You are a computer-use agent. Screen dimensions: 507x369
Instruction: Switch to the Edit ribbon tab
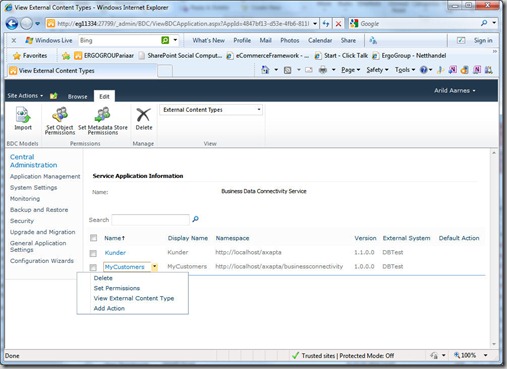(x=104, y=96)
